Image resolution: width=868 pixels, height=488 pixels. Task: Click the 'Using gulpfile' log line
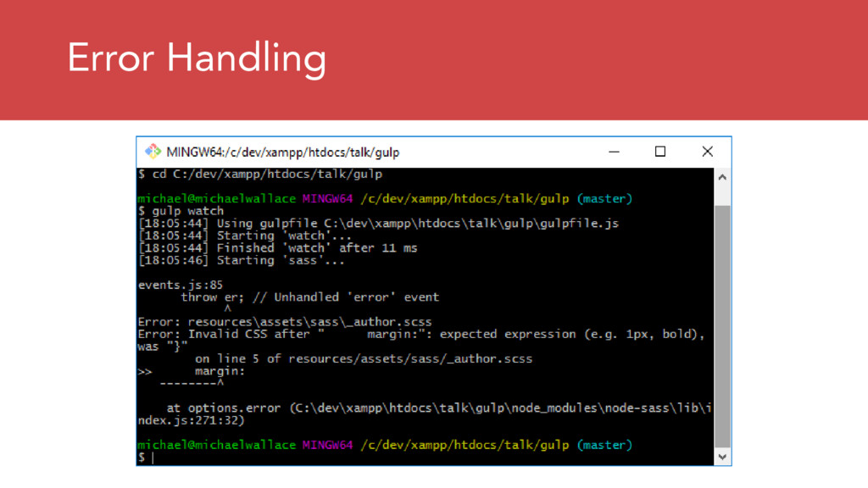click(x=378, y=224)
